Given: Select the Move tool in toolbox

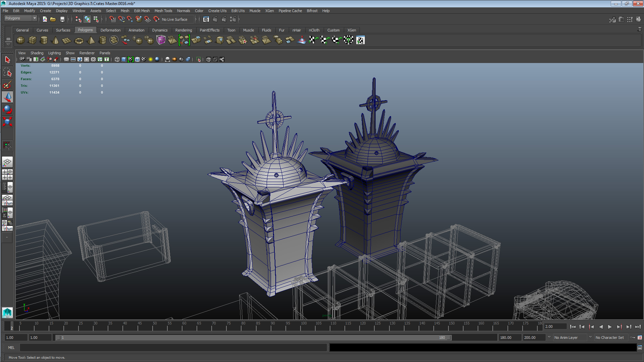Looking at the screenshot, I should [x=7, y=97].
